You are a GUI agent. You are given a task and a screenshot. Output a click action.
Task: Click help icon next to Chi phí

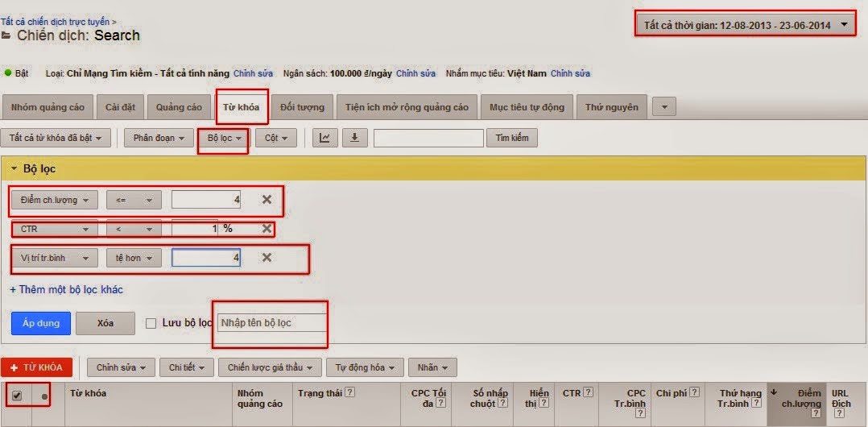695,392
